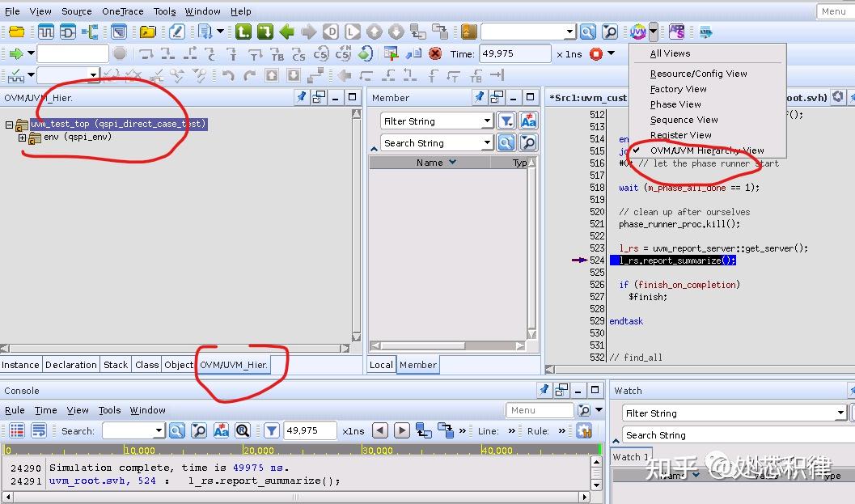The height and width of the screenshot is (504, 855).
Task: Click the console funnel filter icon
Action: [x=272, y=431]
